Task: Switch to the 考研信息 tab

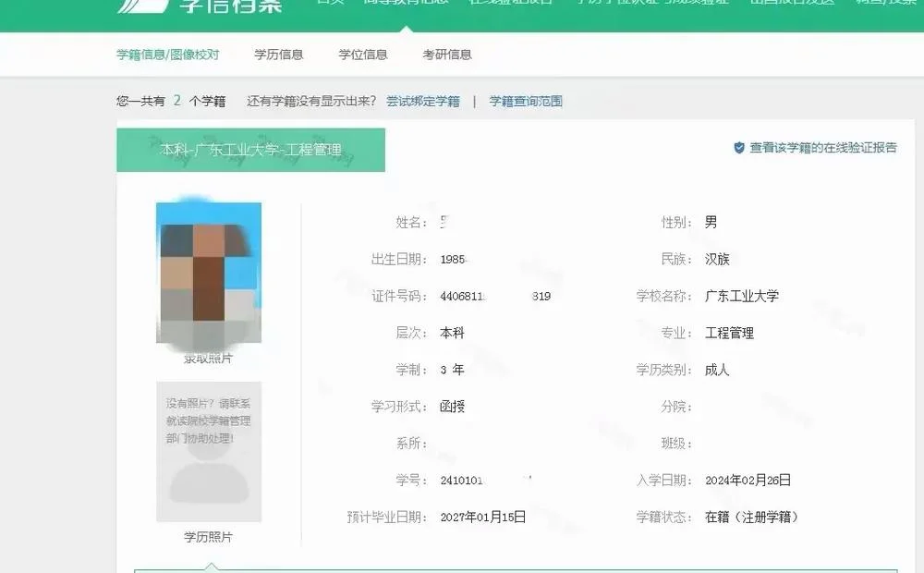Action: click(447, 55)
